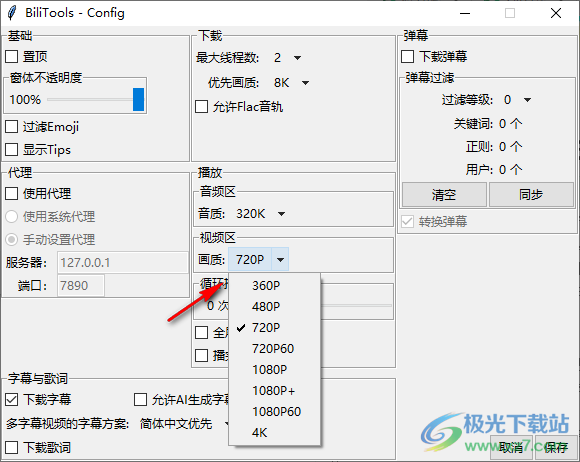The width and height of the screenshot is (580, 462).
Task: Toggle the 转换弹幕 checkbox
Action: pyautogui.click(x=408, y=222)
